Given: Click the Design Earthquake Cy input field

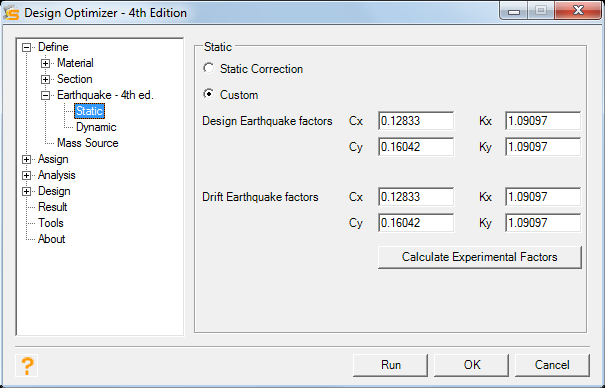Looking at the screenshot, I should click(416, 147).
